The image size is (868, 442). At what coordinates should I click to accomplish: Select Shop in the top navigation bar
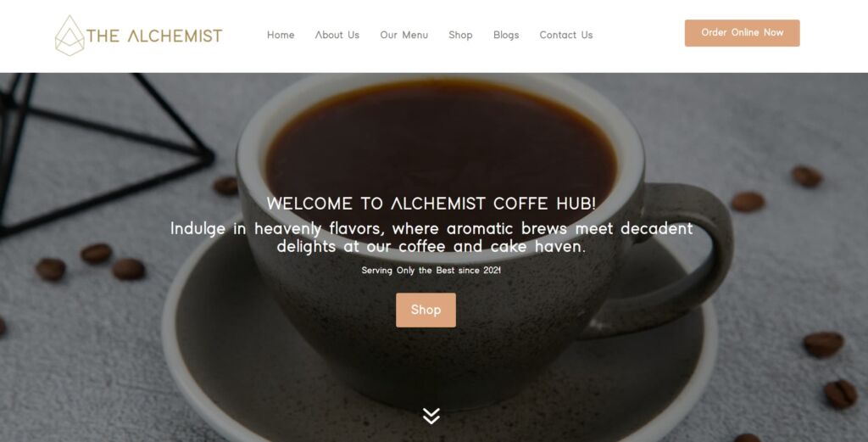tap(460, 35)
